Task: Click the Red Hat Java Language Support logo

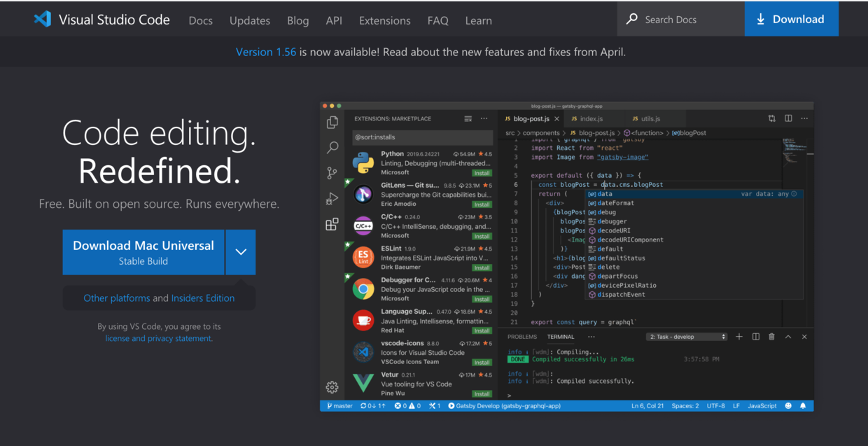Action: click(363, 320)
